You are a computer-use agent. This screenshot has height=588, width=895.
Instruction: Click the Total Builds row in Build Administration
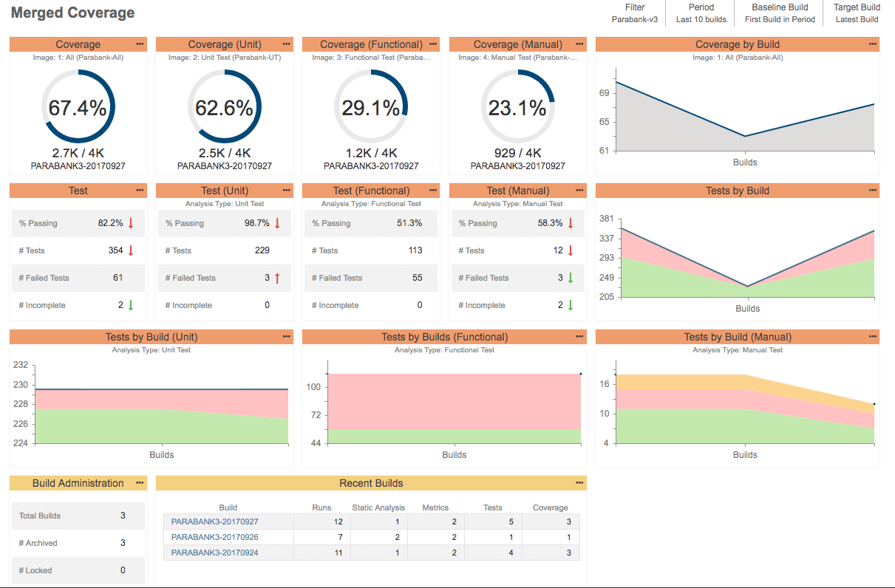[x=78, y=516]
